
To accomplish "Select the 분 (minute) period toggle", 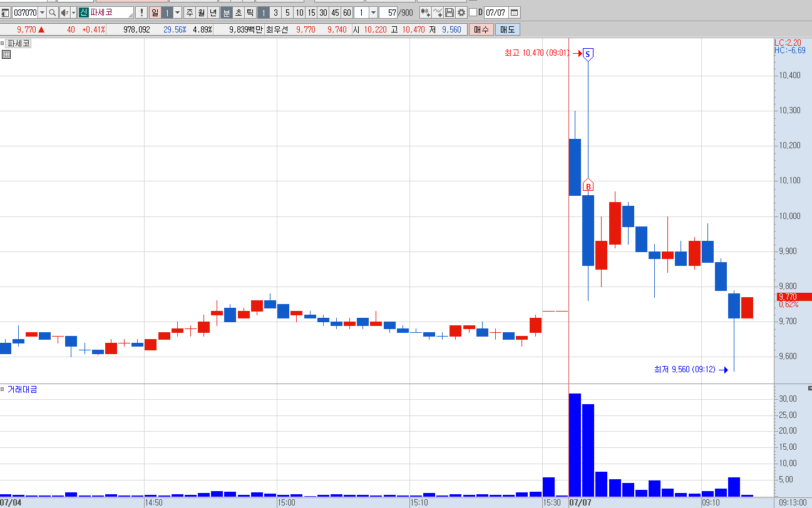I will click(x=226, y=13).
